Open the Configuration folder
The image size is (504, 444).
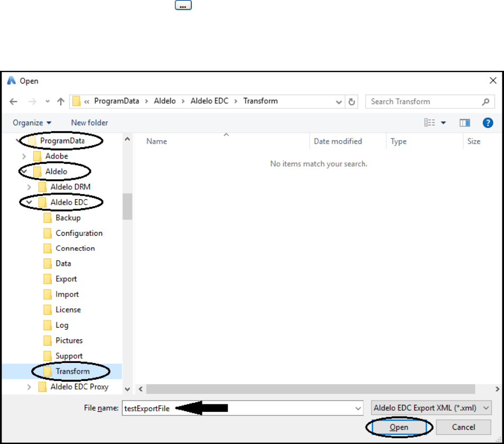coord(79,233)
